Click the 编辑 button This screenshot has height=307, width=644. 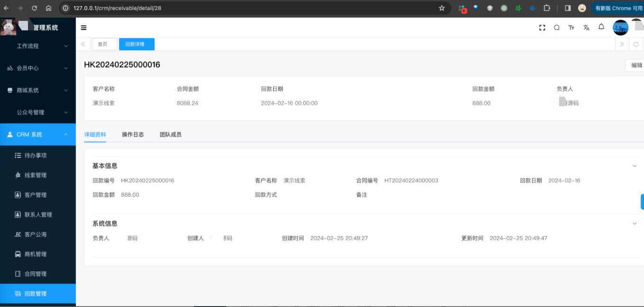tap(636, 65)
